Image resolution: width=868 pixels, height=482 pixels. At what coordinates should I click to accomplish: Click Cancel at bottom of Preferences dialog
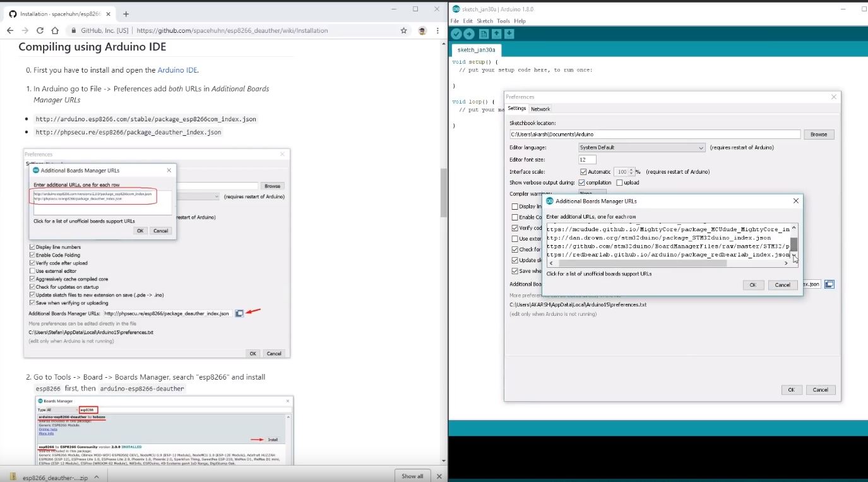[x=820, y=390]
